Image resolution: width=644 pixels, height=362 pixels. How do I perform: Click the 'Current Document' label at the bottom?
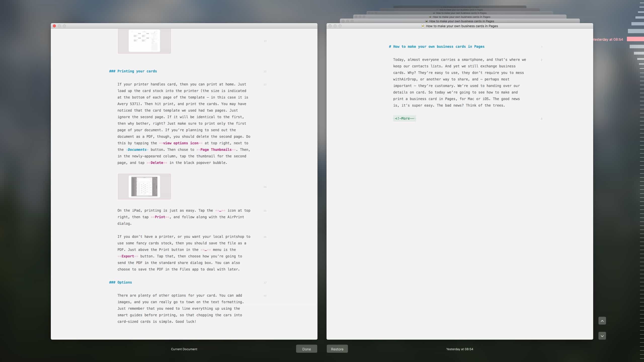point(184,349)
